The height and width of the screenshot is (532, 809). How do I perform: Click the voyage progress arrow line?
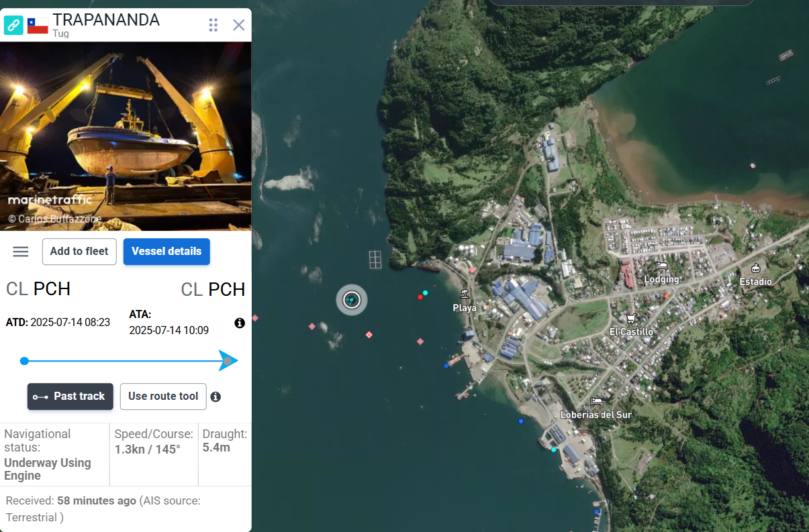pyautogui.click(x=128, y=361)
